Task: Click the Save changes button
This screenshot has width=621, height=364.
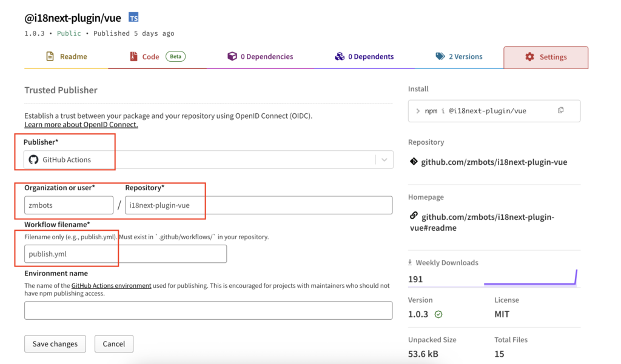Action: pyautogui.click(x=55, y=343)
